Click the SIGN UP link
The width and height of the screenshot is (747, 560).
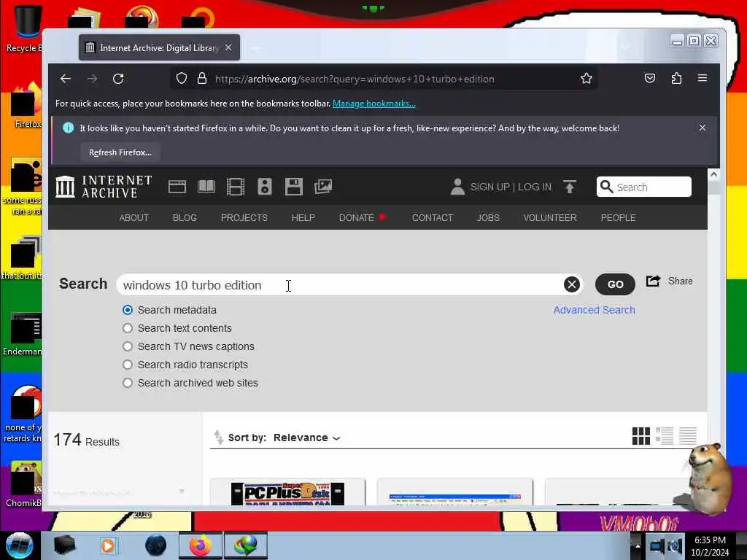point(489,187)
